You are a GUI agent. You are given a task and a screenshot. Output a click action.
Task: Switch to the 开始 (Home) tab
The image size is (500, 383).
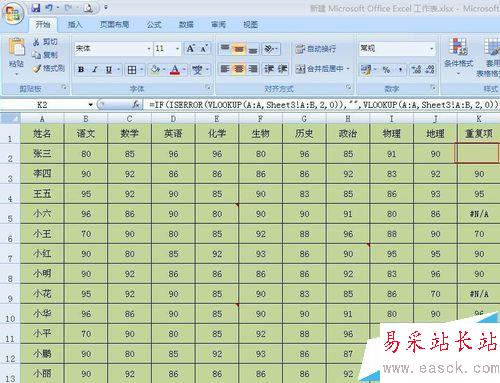click(43, 24)
